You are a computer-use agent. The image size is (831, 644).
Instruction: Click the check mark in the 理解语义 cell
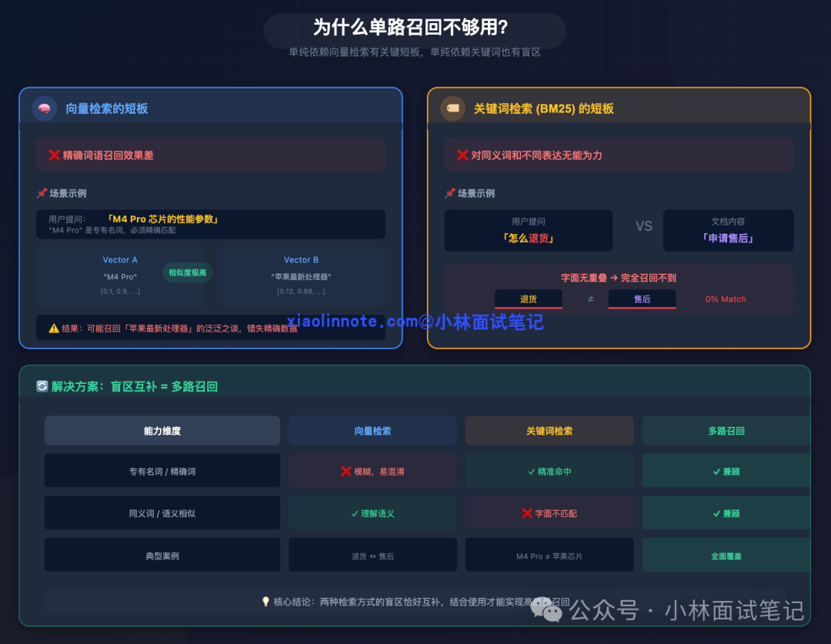355,514
